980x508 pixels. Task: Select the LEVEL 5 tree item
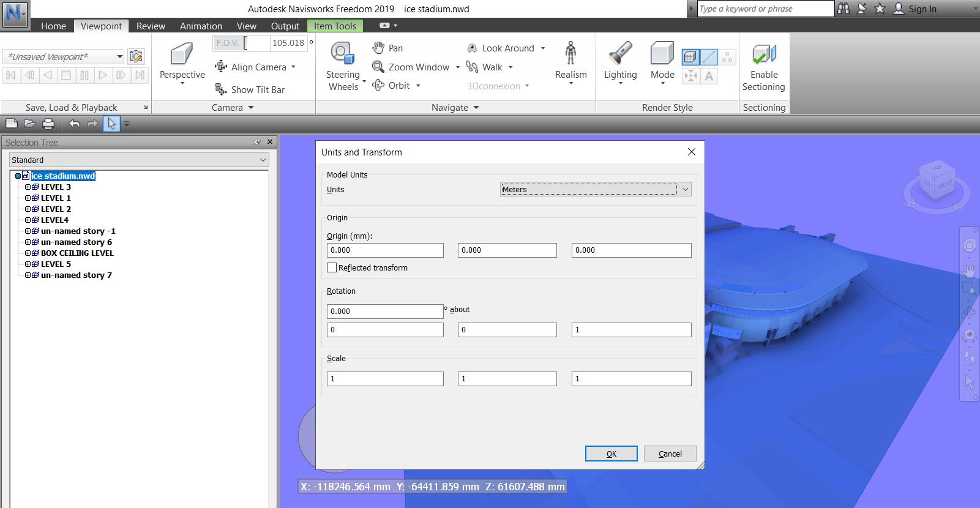point(56,264)
